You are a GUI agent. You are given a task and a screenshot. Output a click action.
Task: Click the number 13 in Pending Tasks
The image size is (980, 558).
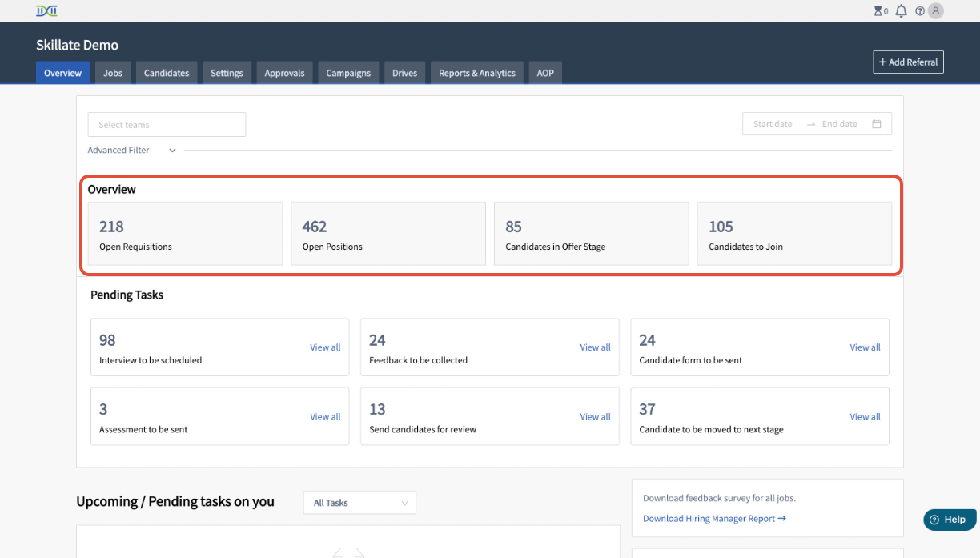tap(377, 409)
